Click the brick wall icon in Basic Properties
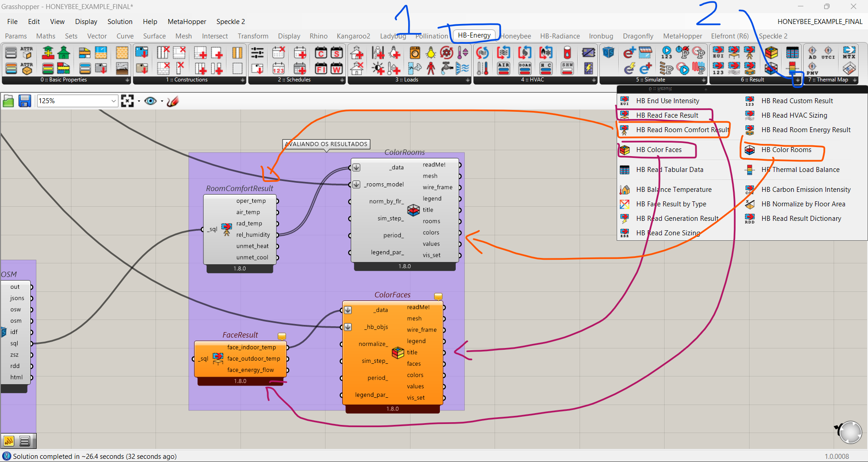 click(x=122, y=53)
